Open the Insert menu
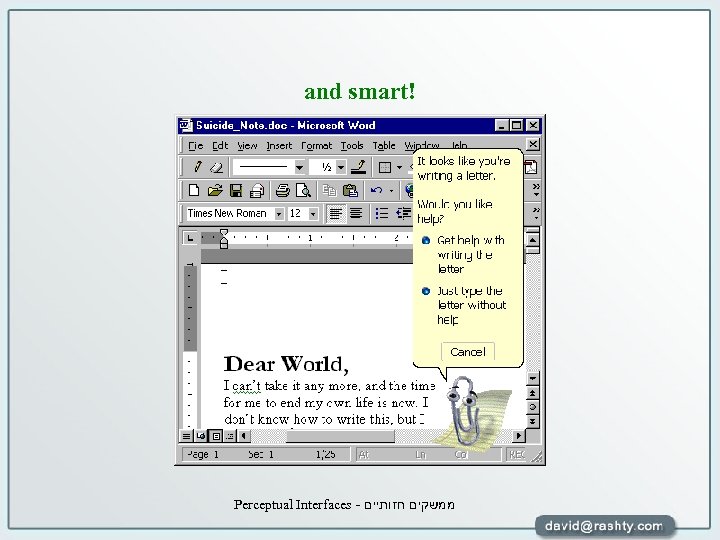The image size is (720, 540). [x=279, y=146]
